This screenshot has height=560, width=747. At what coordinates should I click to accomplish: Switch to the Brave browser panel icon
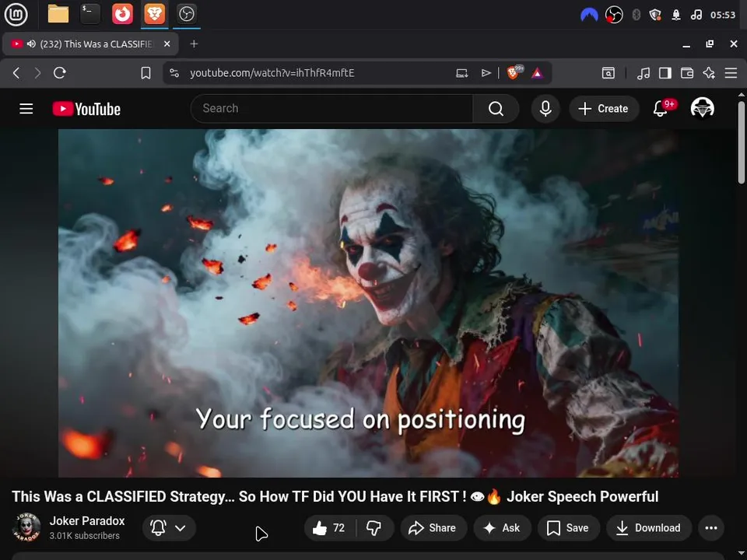[x=154, y=14]
